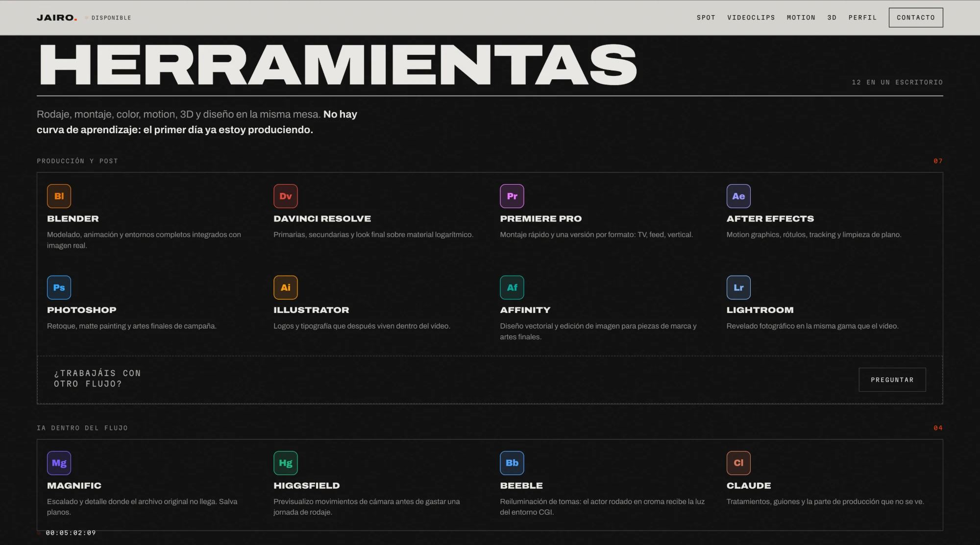Click the DaVinci Resolve 'Dv' icon
The width and height of the screenshot is (980, 545).
coord(285,196)
